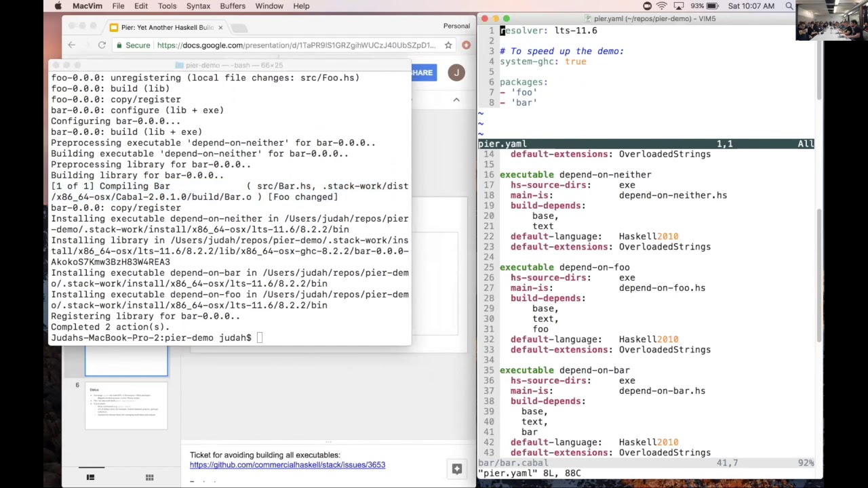Click 'depend-on-bar.hs' main-is value
This screenshot has width=868, height=488.
click(662, 391)
